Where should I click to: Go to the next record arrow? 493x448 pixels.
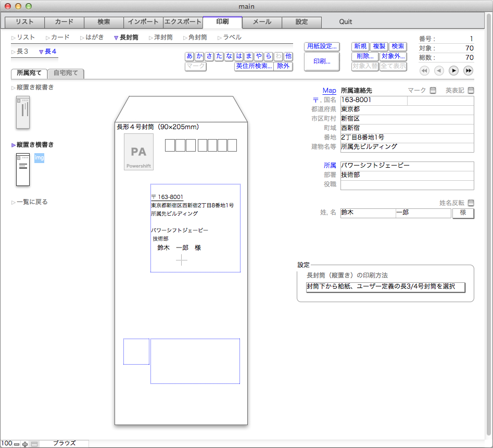click(453, 71)
